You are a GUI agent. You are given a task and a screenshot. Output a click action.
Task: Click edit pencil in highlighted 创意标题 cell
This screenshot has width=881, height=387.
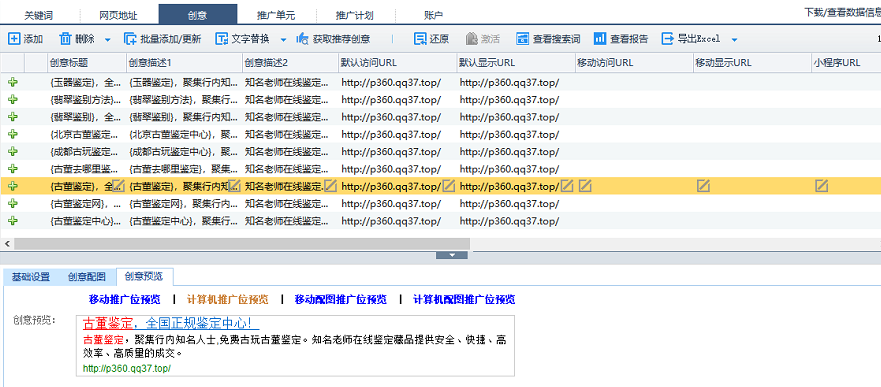[x=119, y=186]
